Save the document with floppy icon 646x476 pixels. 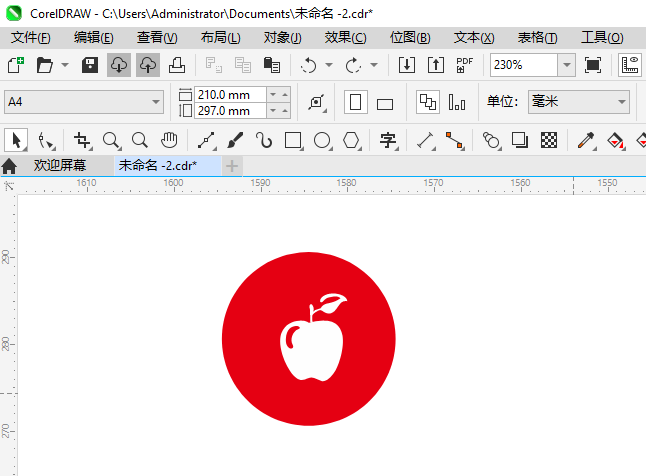89,65
